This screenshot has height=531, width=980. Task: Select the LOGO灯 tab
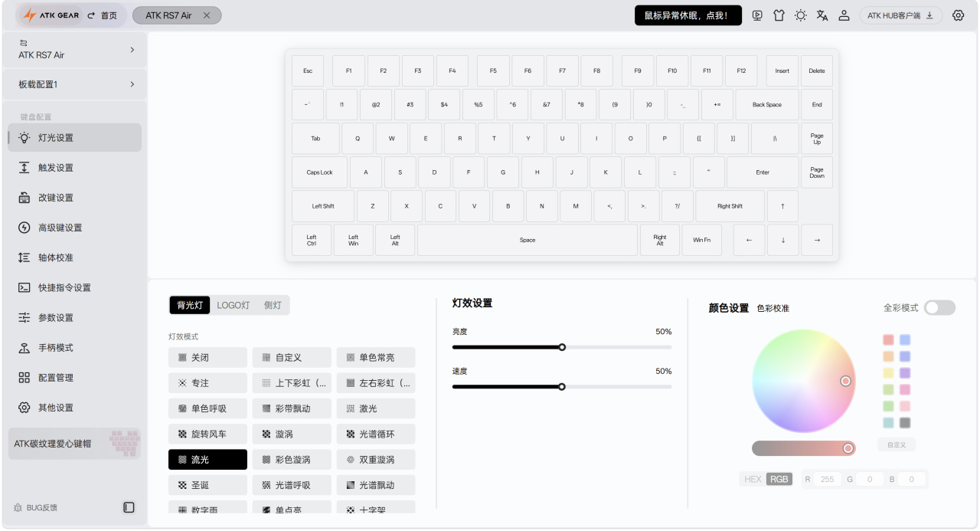(x=234, y=305)
